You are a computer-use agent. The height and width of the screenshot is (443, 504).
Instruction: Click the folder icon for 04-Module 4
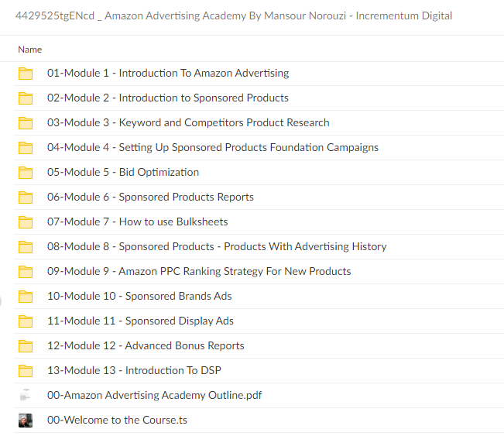[26, 148]
